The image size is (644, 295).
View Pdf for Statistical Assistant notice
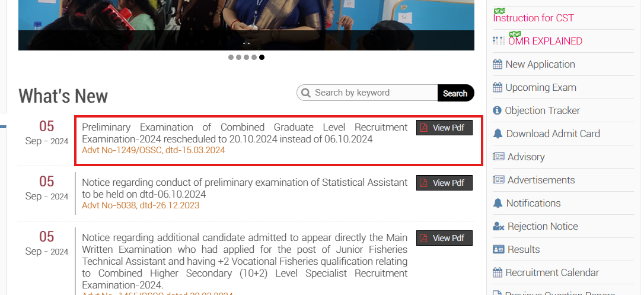(x=444, y=183)
